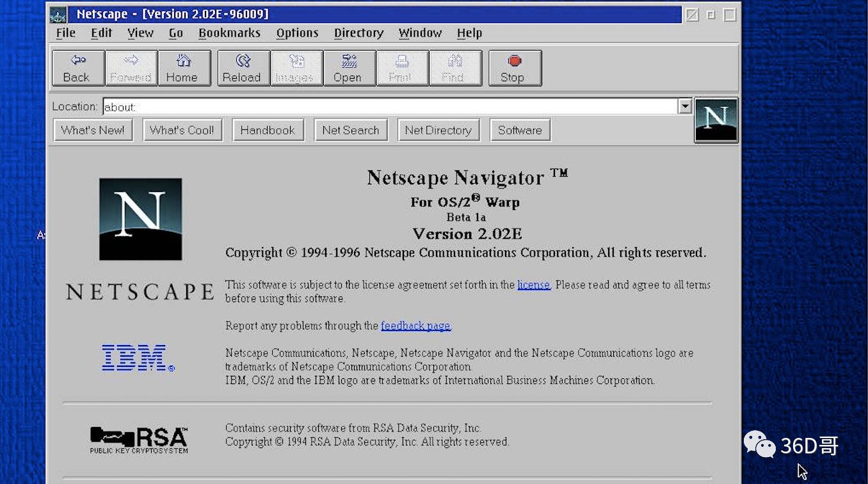Open the Home page from toolbar
This screenshot has height=484, width=868.
184,68
